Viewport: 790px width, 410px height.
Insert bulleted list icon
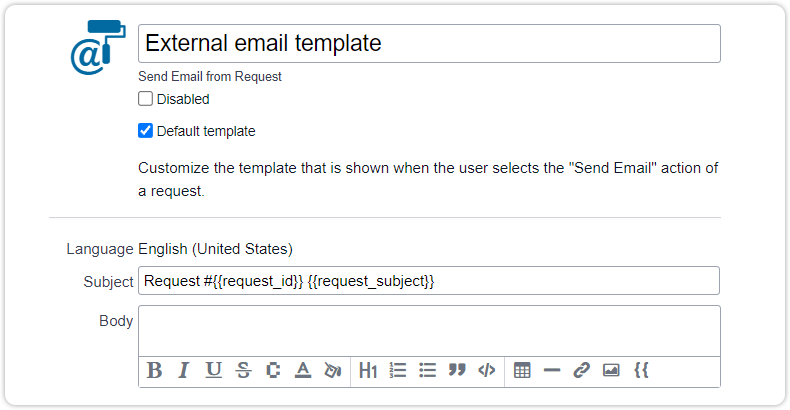click(428, 370)
